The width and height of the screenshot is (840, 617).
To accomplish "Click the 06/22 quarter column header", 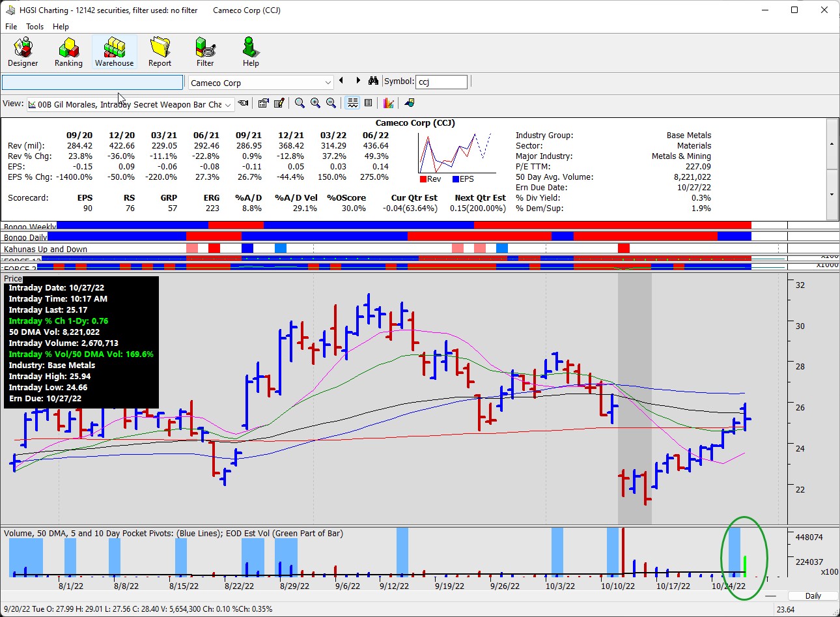I will pyautogui.click(x=376, y=136).
